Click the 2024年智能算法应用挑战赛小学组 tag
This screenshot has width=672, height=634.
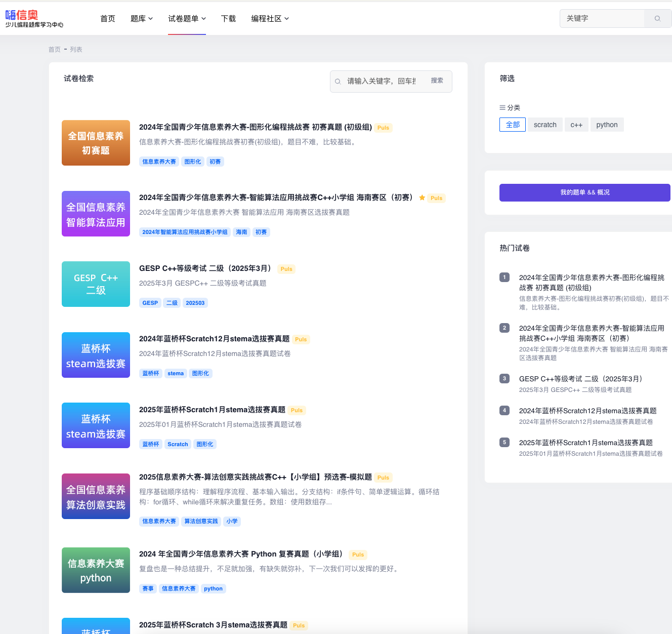click(x=185, y=232)
